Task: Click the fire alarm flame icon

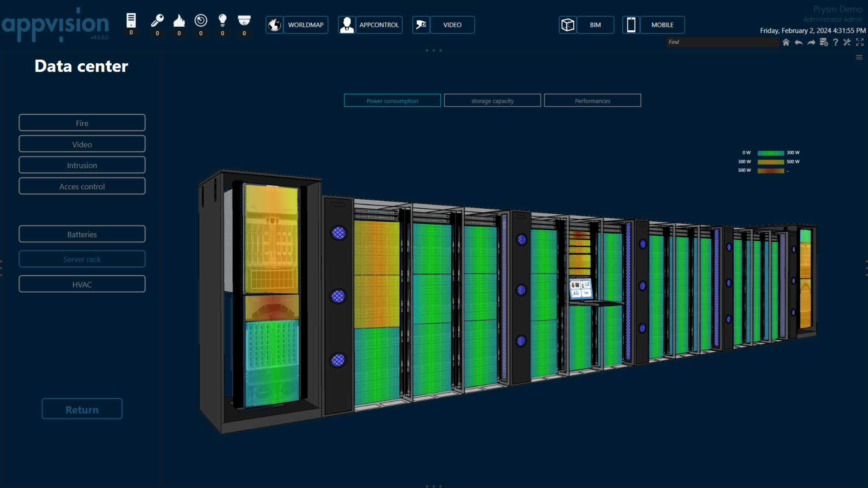Action: tap(179, 20)
